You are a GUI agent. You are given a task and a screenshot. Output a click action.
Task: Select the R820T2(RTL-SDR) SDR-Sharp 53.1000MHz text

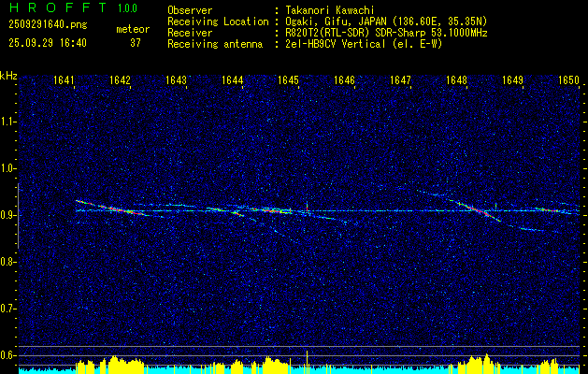pos(386,33)
